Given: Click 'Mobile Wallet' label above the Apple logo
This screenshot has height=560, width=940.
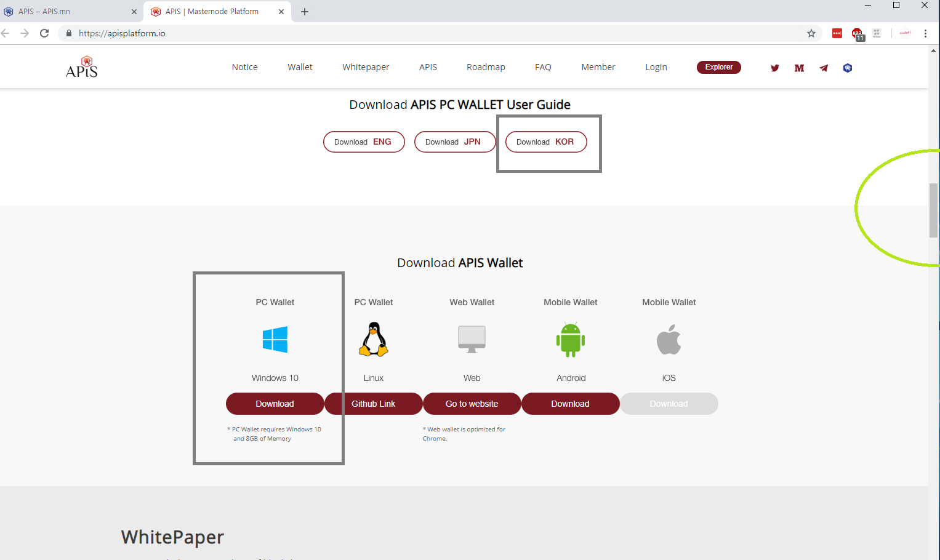Looking at the screenshot, I should (x=669, y=302).
